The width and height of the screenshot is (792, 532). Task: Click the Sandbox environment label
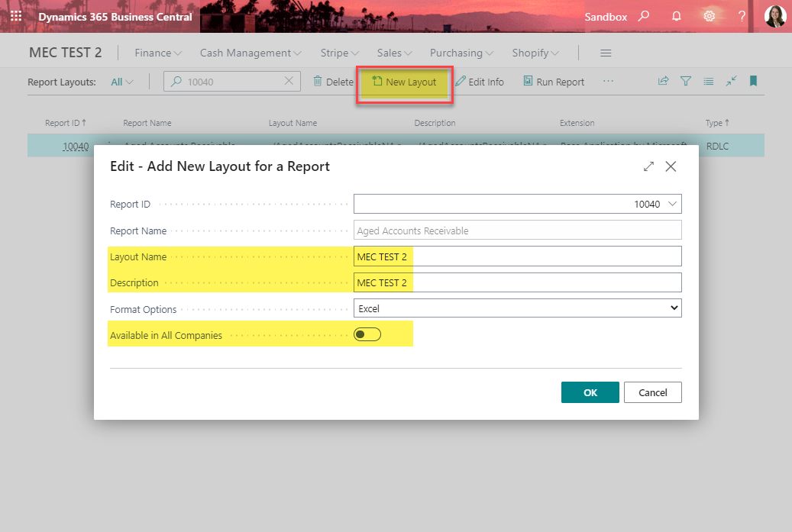606,17
